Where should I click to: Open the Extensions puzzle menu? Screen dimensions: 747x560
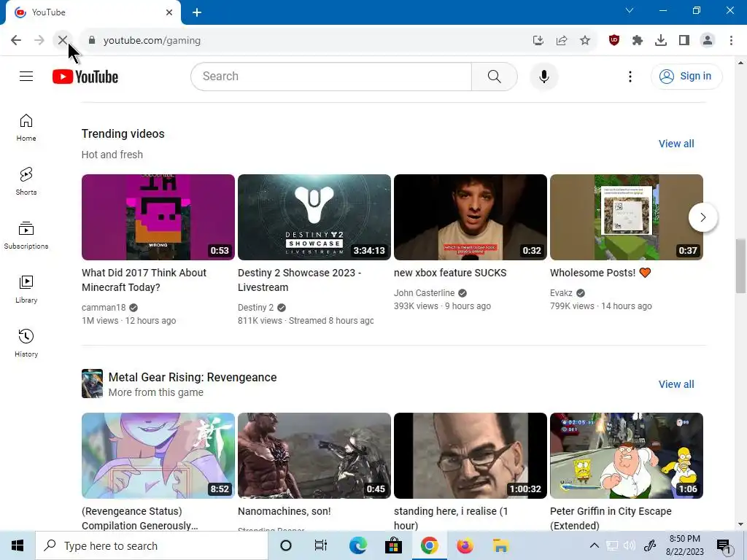pos(638,41)
